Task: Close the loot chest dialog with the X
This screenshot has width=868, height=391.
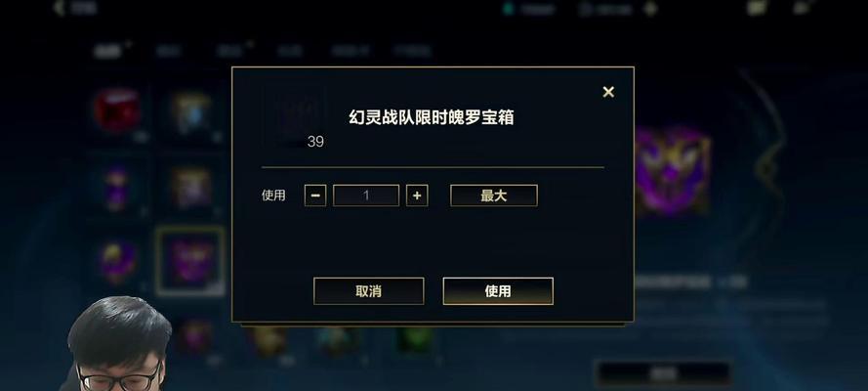Action: point(608,92)
